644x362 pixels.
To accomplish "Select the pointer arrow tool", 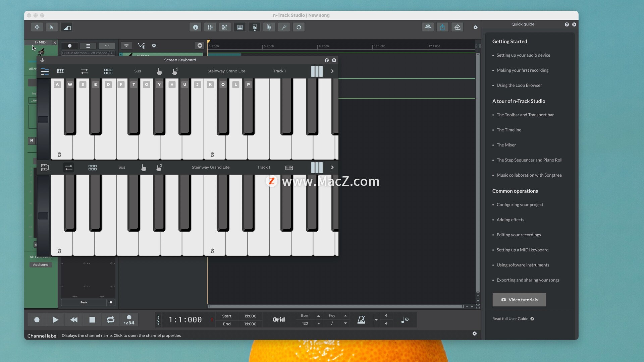I will click(x=52, y=27).
